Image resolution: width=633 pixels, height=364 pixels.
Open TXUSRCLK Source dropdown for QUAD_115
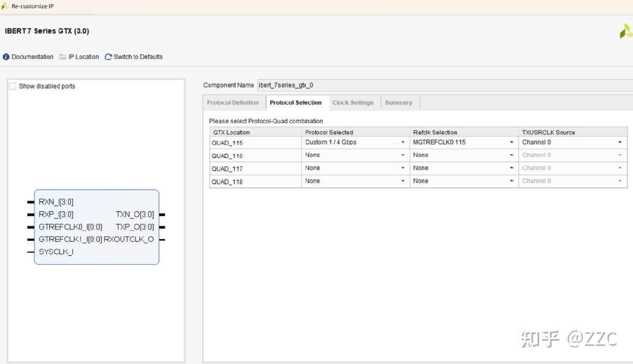tap(620, 142)
